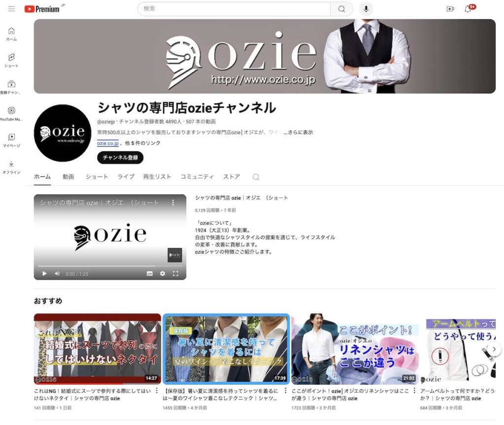Click 1455 回視聴・4 か月前 text

pyautogui.click(x=185, y=408)
